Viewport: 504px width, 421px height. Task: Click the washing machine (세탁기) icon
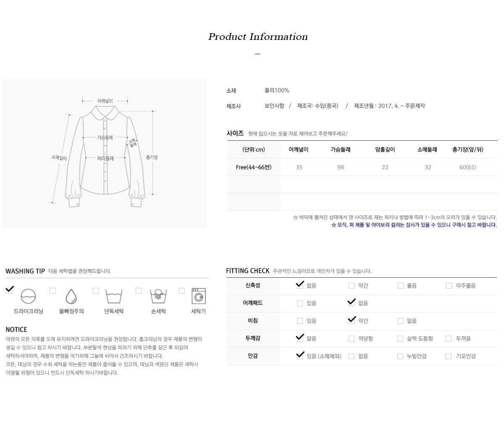199,296
